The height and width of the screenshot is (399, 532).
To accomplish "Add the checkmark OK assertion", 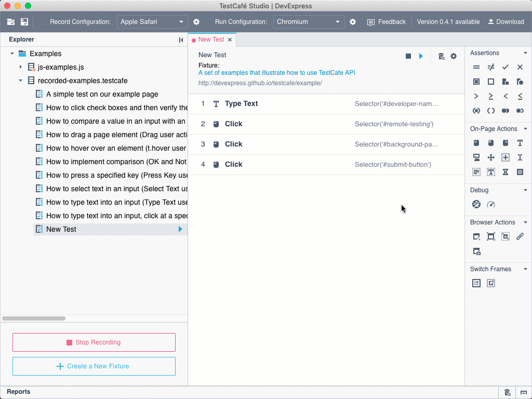I will coord(506,67).
